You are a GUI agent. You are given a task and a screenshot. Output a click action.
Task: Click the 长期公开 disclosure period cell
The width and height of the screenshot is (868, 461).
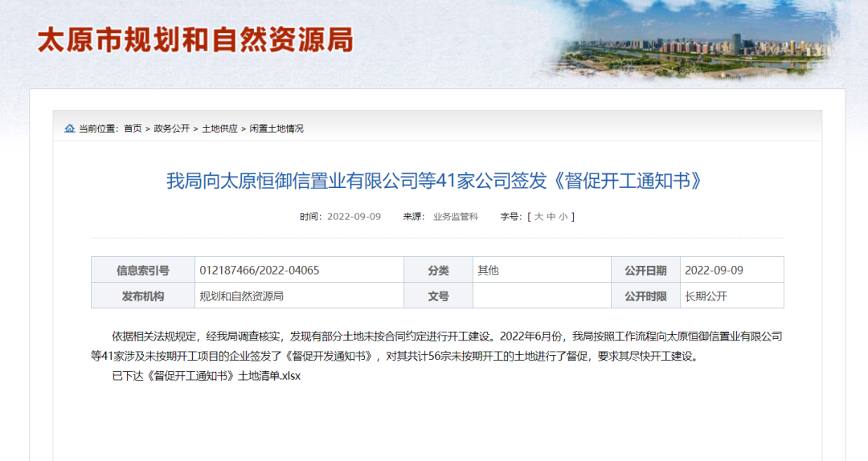(706, 296)
